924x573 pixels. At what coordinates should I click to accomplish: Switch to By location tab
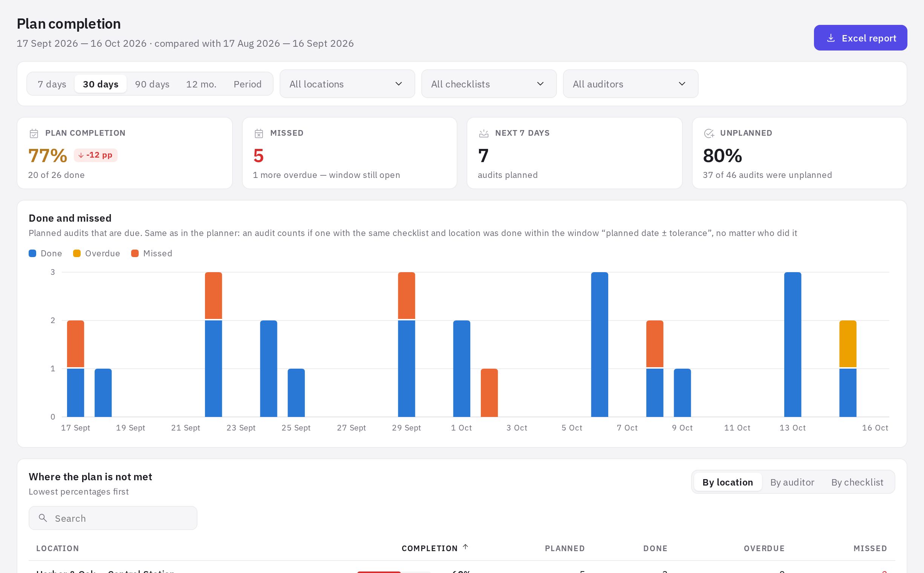[x=727, y=482]
